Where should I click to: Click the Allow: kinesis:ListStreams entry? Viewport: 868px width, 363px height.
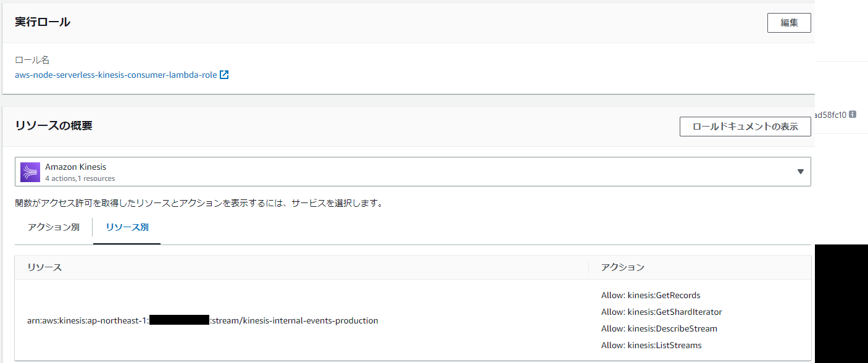pyautogui.click(x=651, y=345)
